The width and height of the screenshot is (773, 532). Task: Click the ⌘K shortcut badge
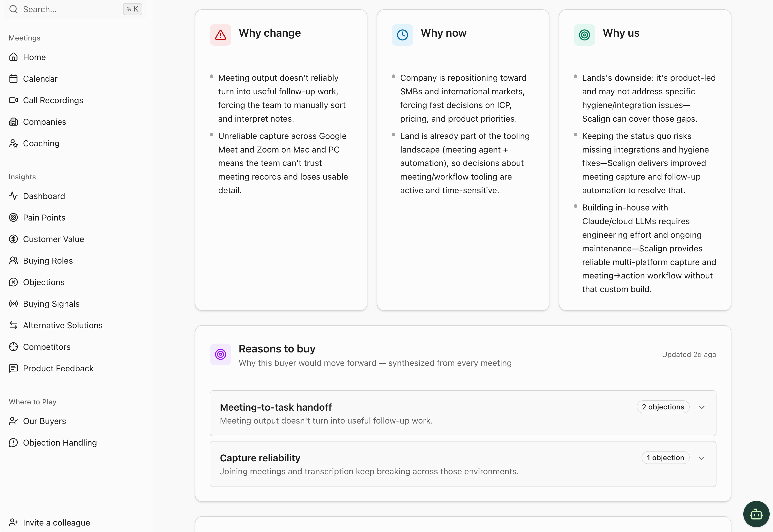tap(133, 9)
